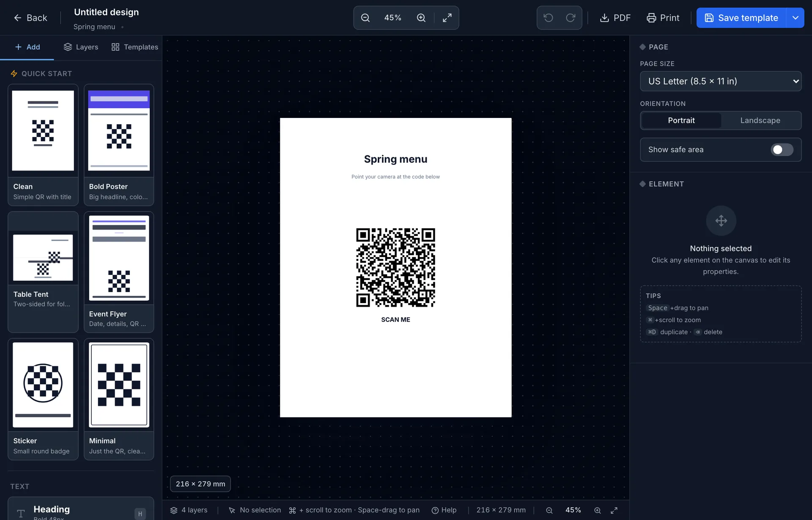Click the zoom in magnifier in top toolbar
Image resolution: width=812 pixels, height=520 pixels.
(421, 18)
